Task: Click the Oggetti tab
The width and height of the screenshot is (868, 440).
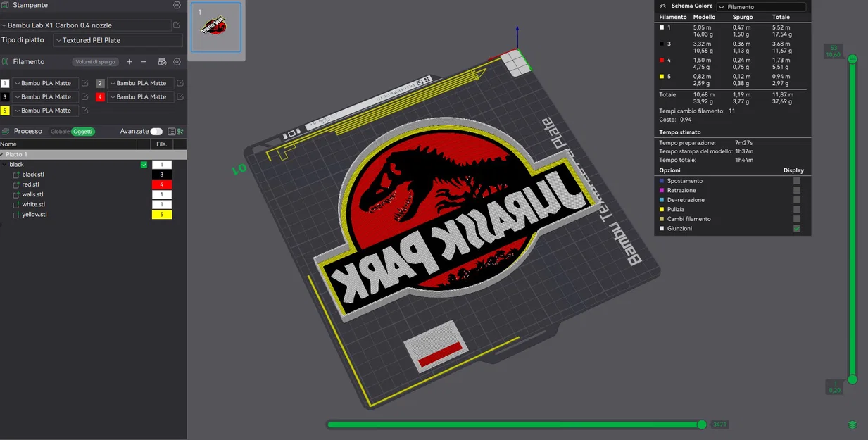Action: point(82,131)
